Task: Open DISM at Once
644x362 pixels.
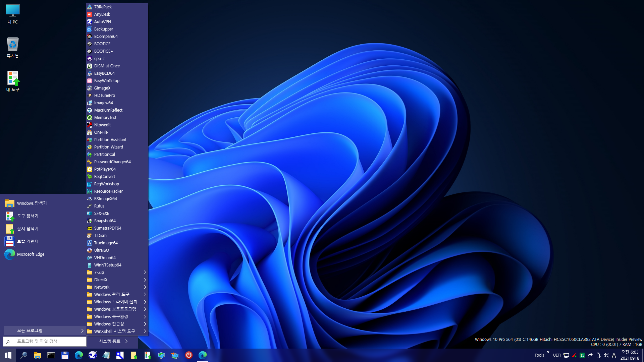Action: 117,66
